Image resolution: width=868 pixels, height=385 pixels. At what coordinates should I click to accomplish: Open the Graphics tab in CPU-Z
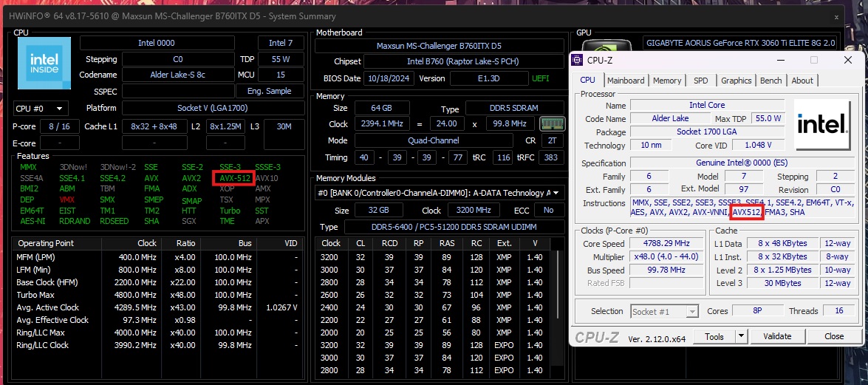[x=736, y=81]
